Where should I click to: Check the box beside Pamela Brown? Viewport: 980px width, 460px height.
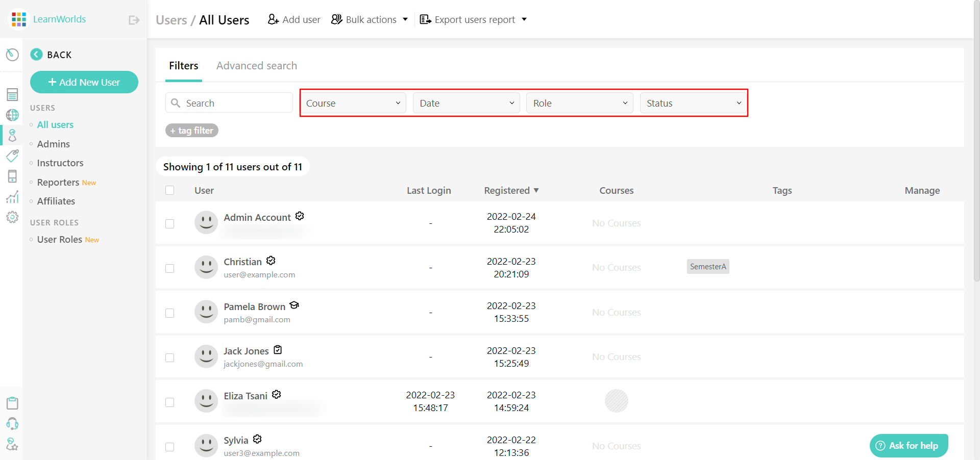pyautogui.click(x=170, y=313)
